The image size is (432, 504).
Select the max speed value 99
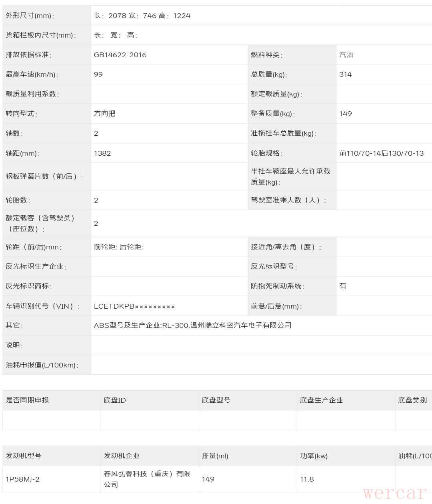pos(98,74)
